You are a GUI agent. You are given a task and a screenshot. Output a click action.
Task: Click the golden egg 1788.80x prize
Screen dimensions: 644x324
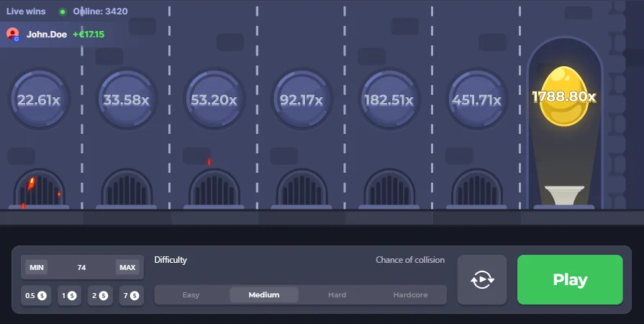564,96
